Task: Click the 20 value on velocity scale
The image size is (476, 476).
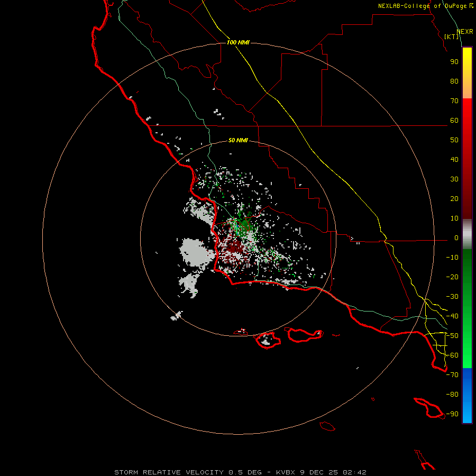Action: [454, 199]
